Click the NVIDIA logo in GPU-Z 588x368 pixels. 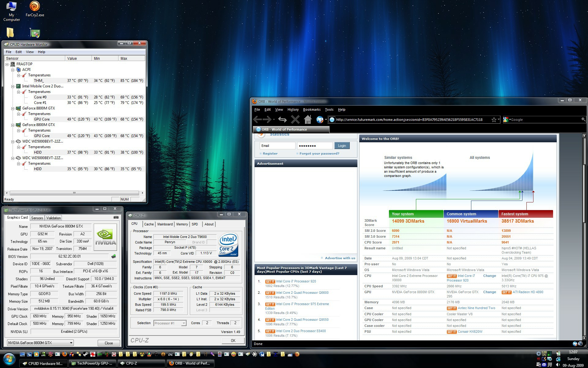[105, 237]
